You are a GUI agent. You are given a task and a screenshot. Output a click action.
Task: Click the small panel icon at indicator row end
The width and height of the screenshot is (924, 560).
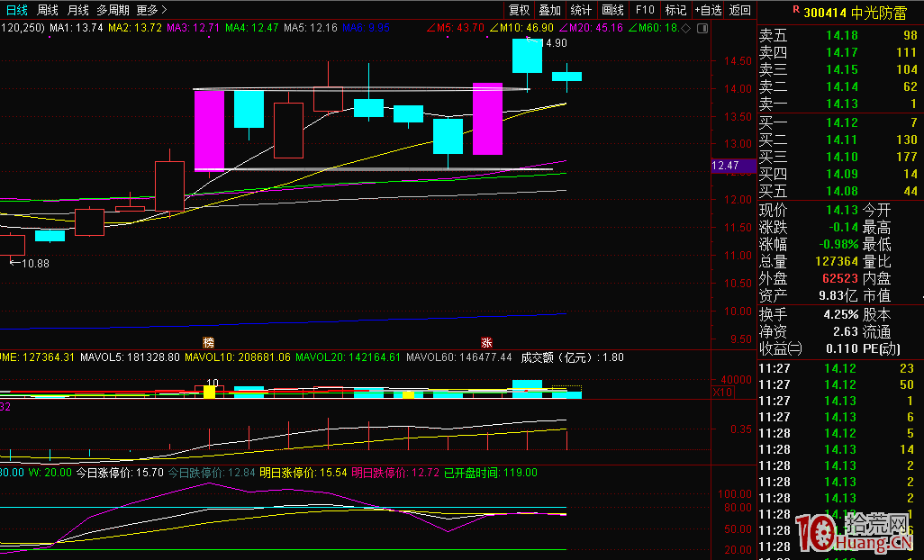[x=701, y=28]
